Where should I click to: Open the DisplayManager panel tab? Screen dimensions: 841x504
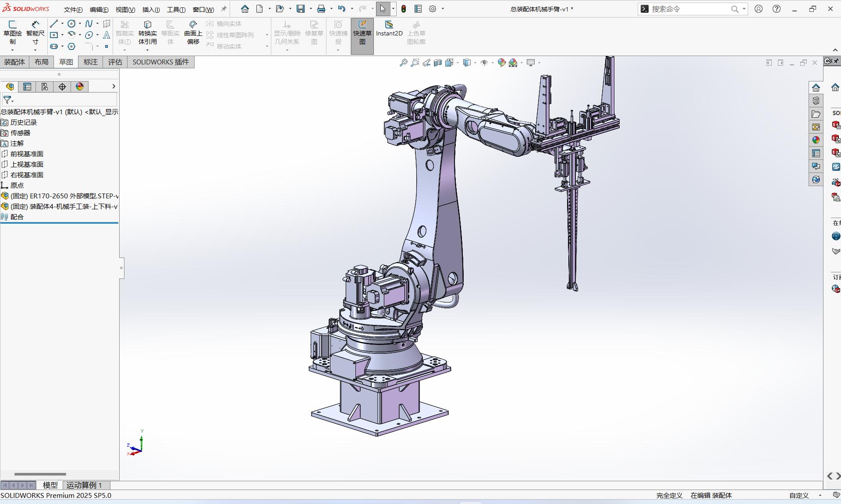(80, 87)
